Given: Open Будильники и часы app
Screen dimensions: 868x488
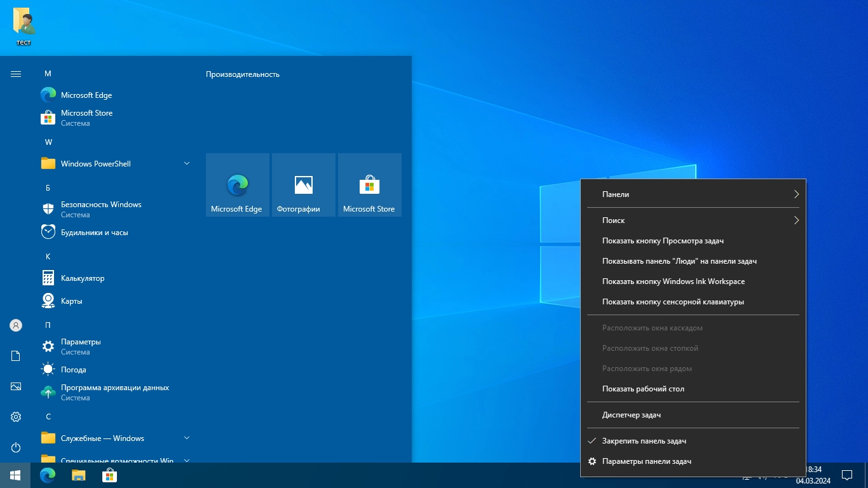Looking at the screenshot, I should coord(94,233).
